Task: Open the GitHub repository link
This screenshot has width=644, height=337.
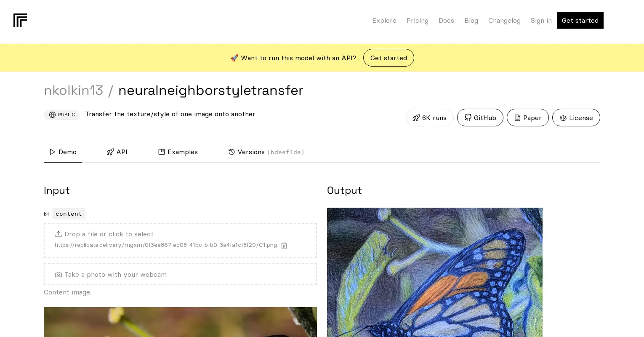Action: click(x=480, y=118)
